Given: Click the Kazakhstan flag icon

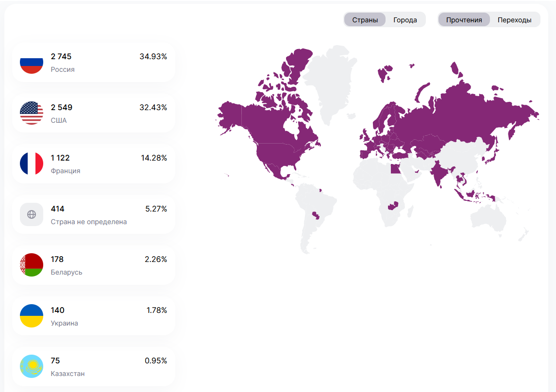Looking at the screenshot, I should coord(32,366).
